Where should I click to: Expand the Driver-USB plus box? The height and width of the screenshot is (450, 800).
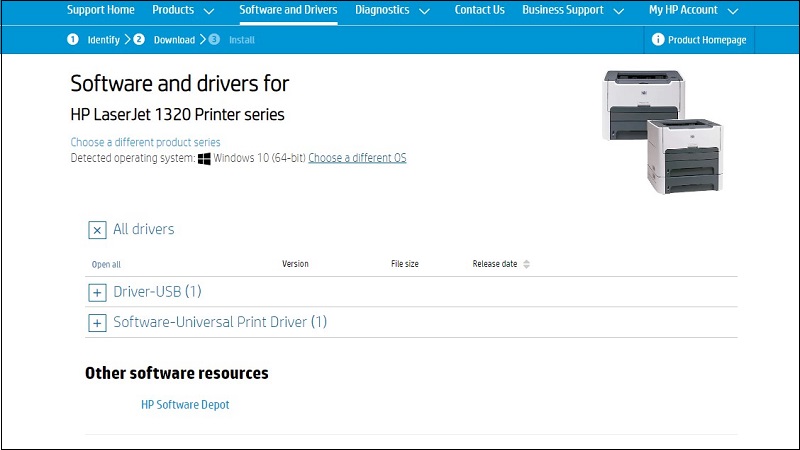(97, 293)
